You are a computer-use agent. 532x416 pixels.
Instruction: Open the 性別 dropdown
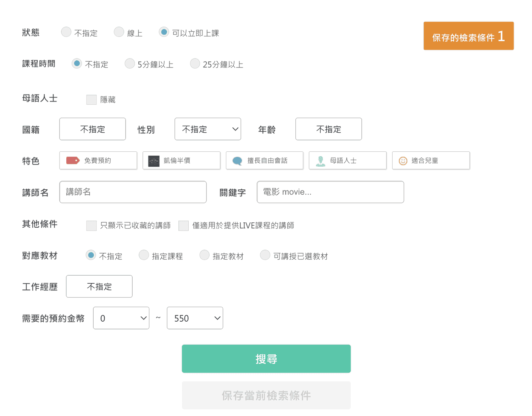[208, 129]
